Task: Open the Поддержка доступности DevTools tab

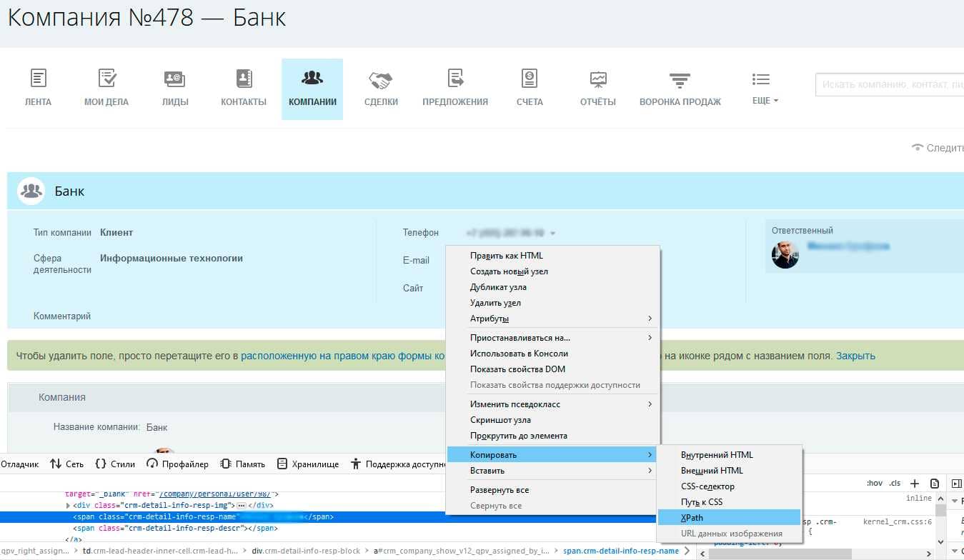Action: coord(399,464)
